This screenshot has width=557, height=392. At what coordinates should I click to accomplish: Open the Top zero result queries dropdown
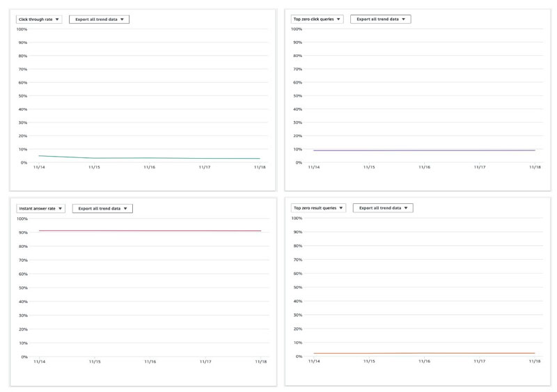(318, 208)
